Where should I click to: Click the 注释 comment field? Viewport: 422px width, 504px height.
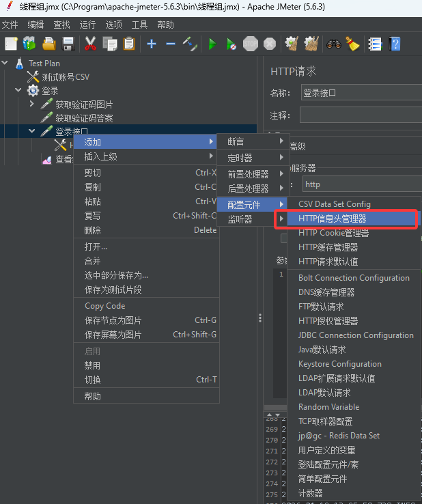[x=361, y=115]
